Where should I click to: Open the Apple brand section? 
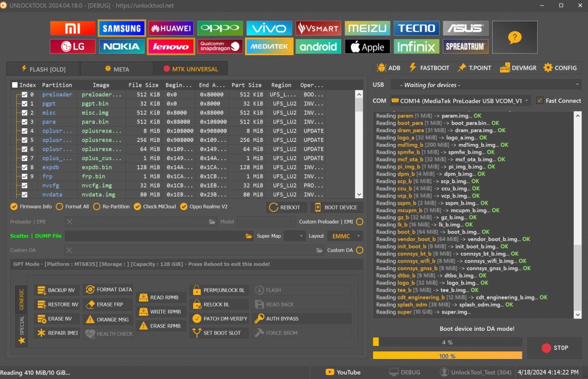(x=367, y=47)
